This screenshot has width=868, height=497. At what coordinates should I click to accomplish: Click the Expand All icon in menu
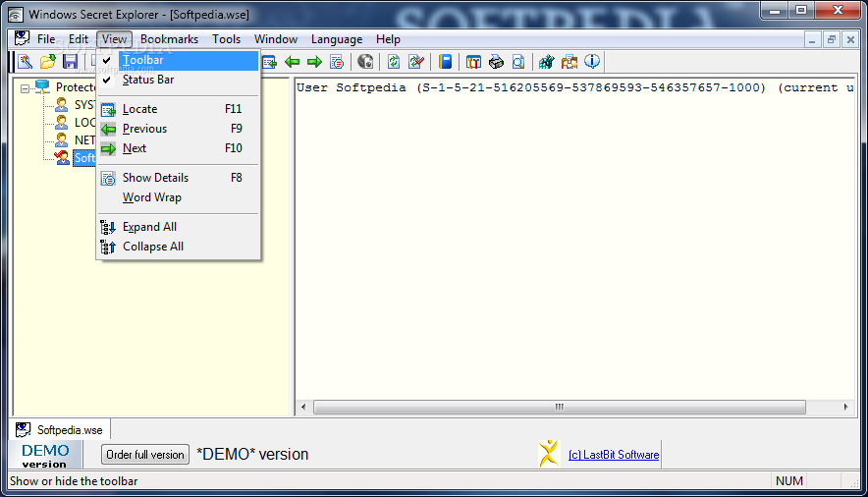click(x=108, y=227)
